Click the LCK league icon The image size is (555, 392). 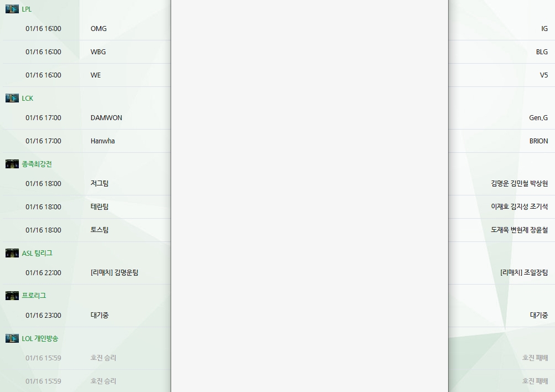coord(12,98)
